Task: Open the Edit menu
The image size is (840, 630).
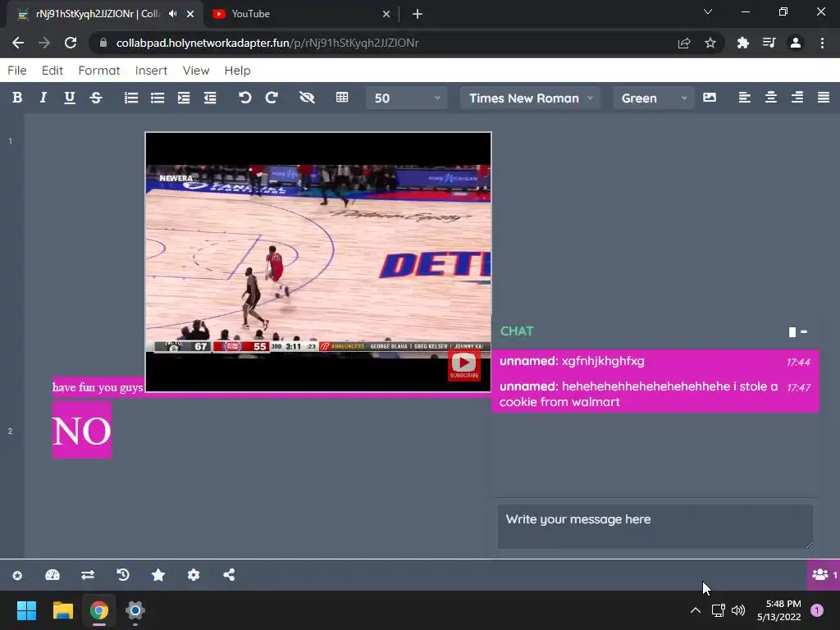Action: click(52, 71)
